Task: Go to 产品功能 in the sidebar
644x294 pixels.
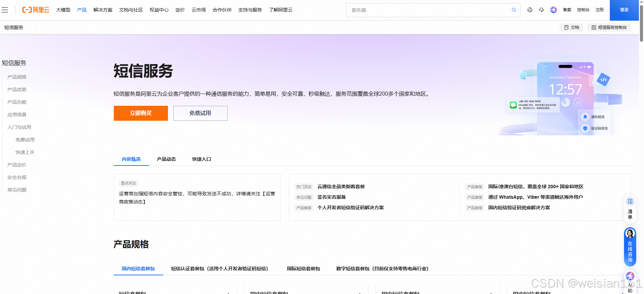Action: tap(17, 102)
